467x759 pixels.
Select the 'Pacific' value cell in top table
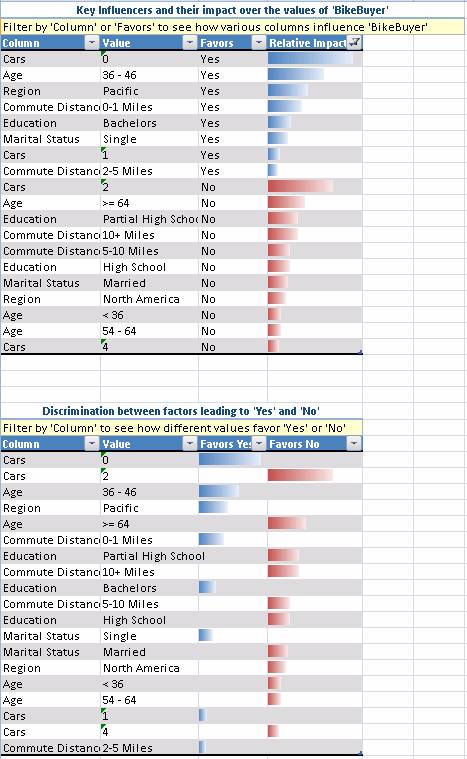tap(149, 91)
